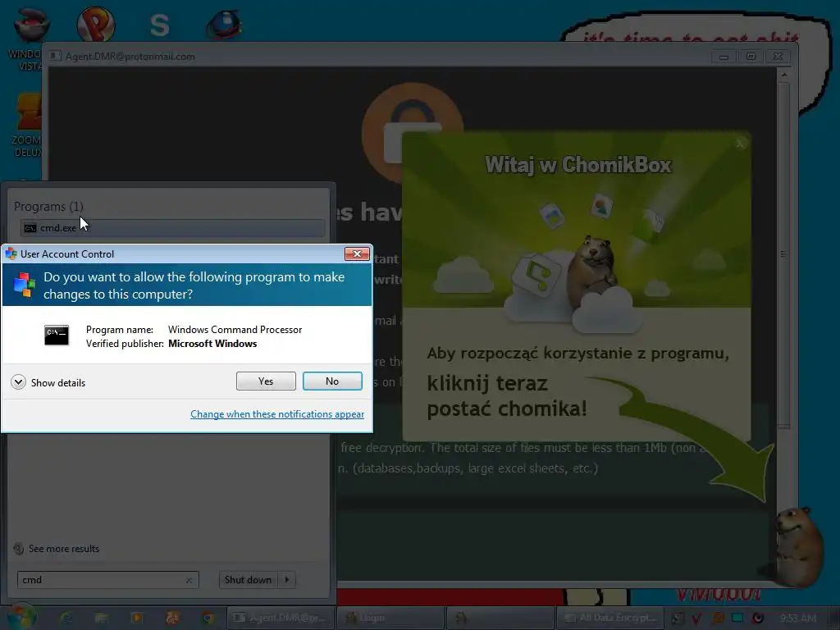Expand Show details in the UAC dialog

point(48,382)
